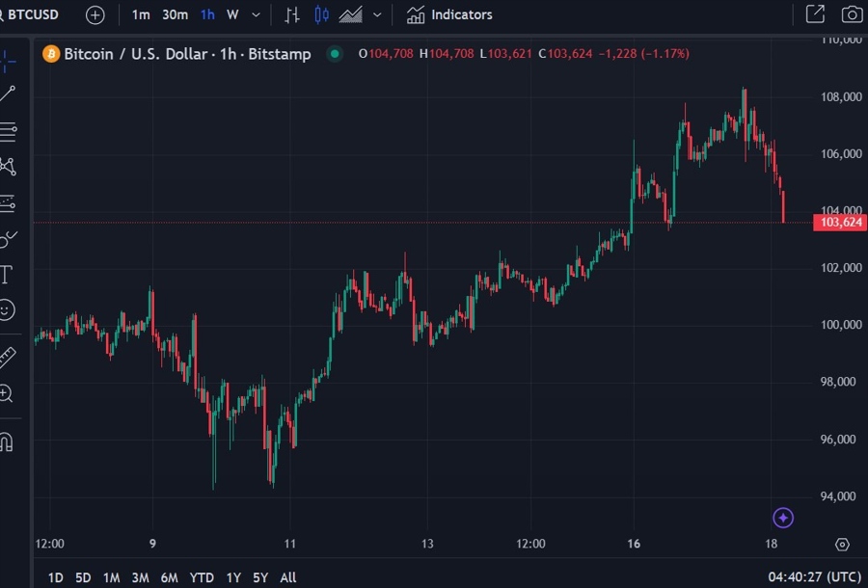This screenshot has height=588, width=868.
Task: Set date range to 5Y
Action: [x=260, y=577]
